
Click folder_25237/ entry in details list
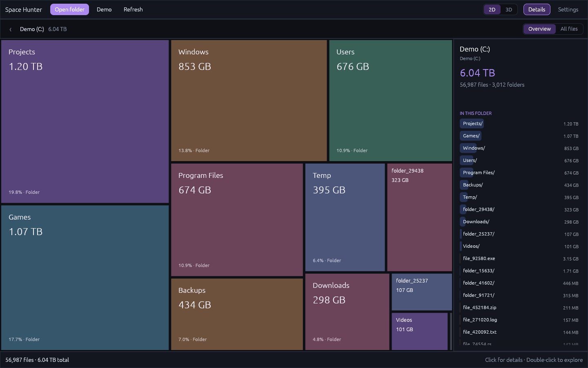[519, 234]
